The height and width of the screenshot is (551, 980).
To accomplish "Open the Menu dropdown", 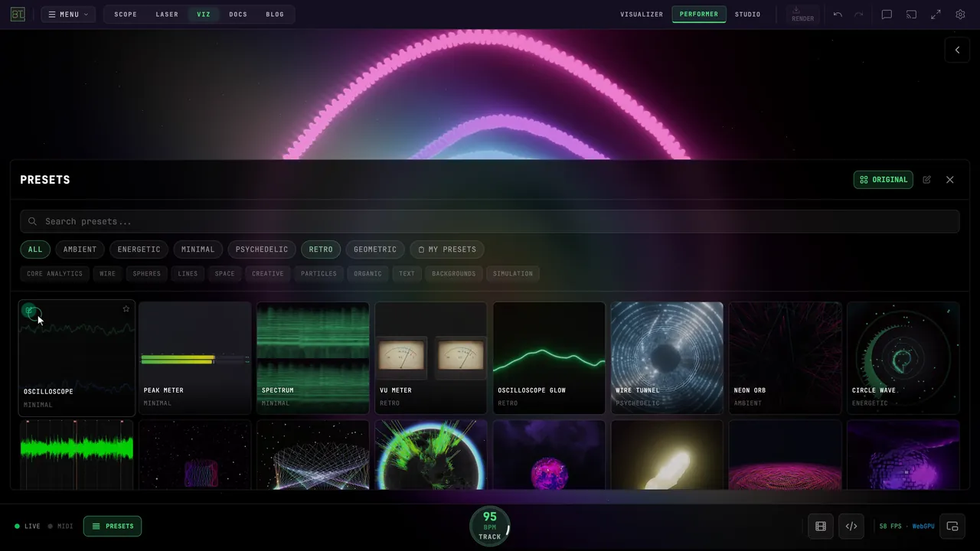I will 68,15.
